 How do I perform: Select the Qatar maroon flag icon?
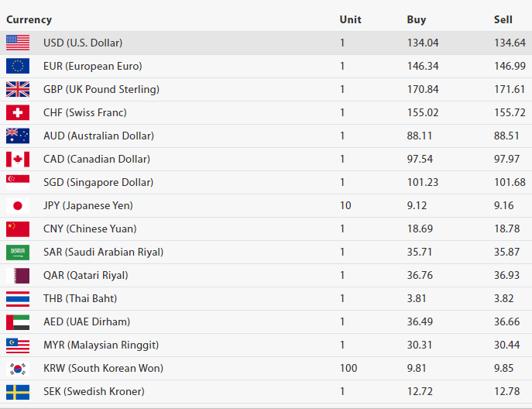(x=18, y=275)
